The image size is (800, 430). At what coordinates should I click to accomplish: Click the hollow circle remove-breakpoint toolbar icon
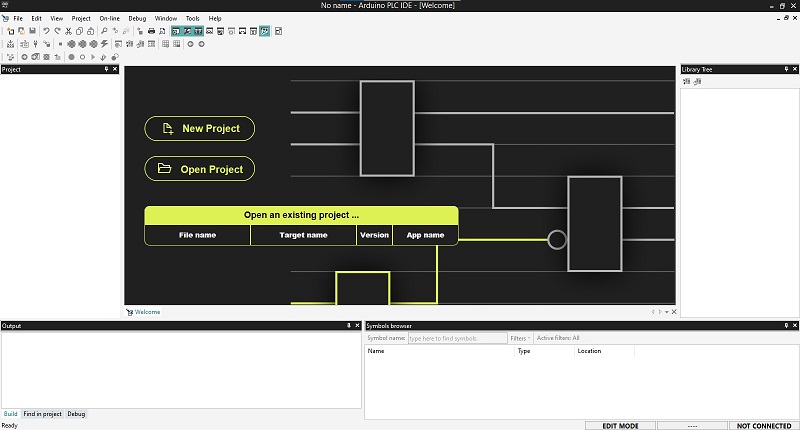click(x=82, y=57)
